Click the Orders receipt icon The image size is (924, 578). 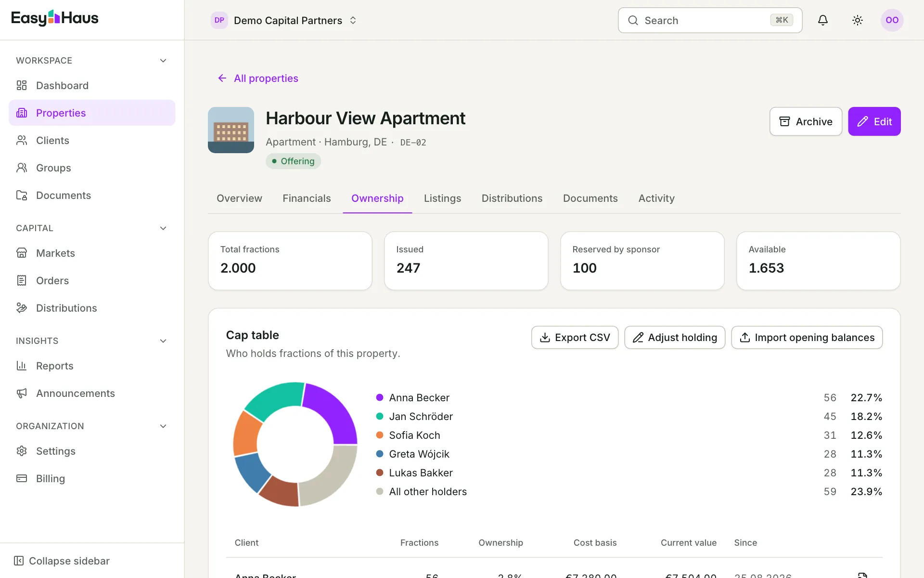(22, 280)
